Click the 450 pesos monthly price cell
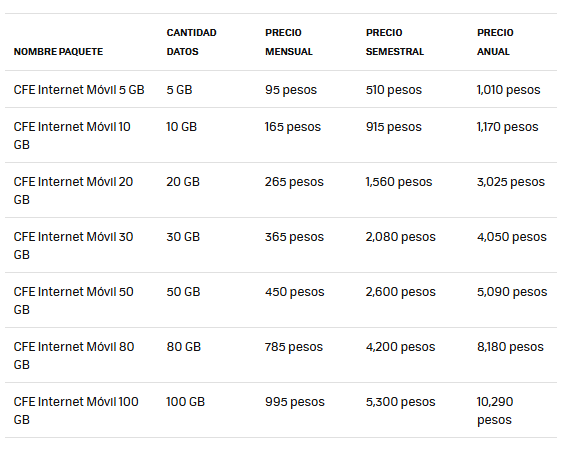Image resolution: width=572 pixels, height=453 pixels. coord(295,292)
